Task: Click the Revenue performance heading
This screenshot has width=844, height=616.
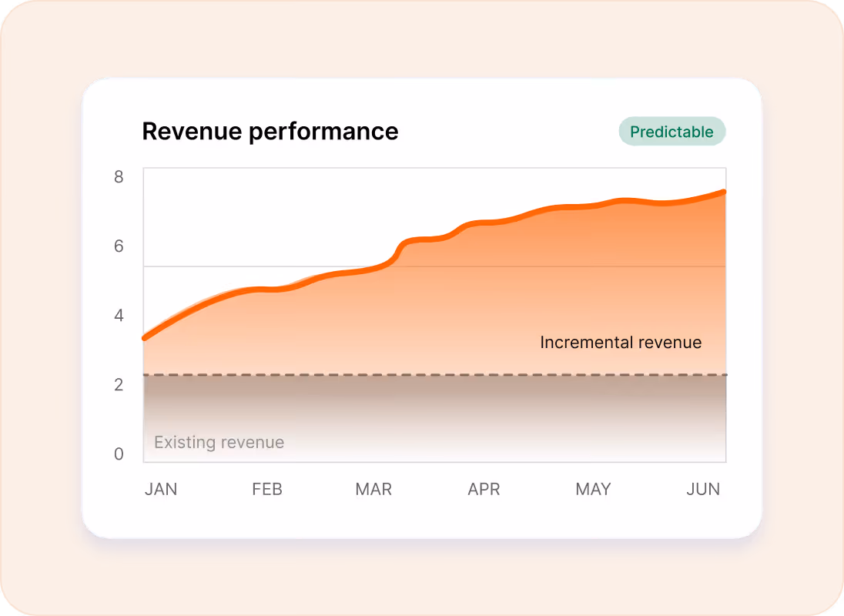Action: [270, 131]
